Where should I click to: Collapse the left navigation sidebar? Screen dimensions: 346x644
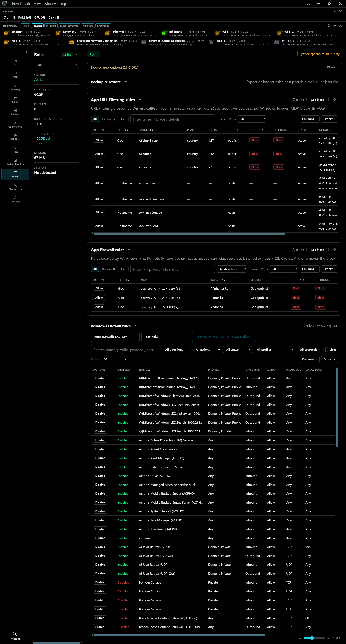26,52
